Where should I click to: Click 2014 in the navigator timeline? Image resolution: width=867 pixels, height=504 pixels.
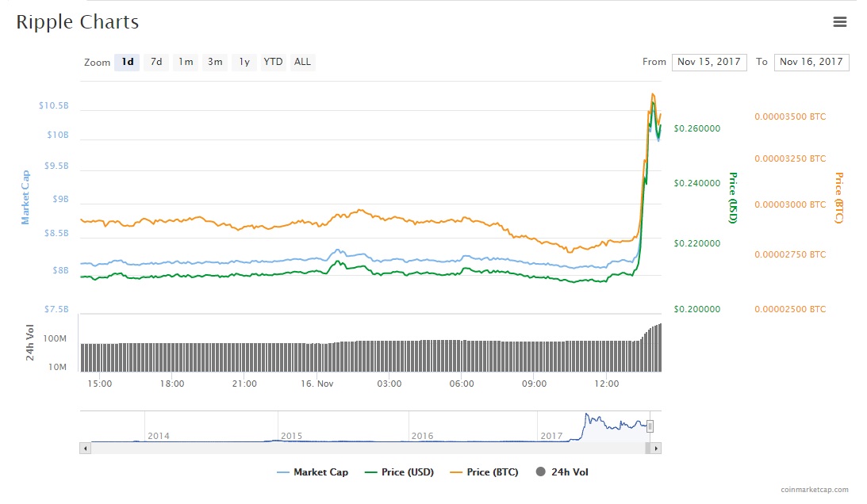pyautogui.click(x=158, y=436)
